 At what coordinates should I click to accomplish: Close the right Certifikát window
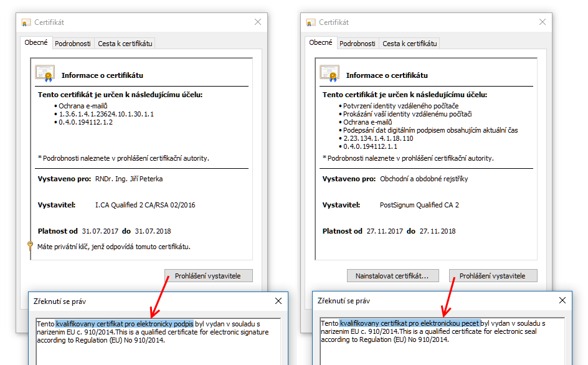tap(543, 22)
